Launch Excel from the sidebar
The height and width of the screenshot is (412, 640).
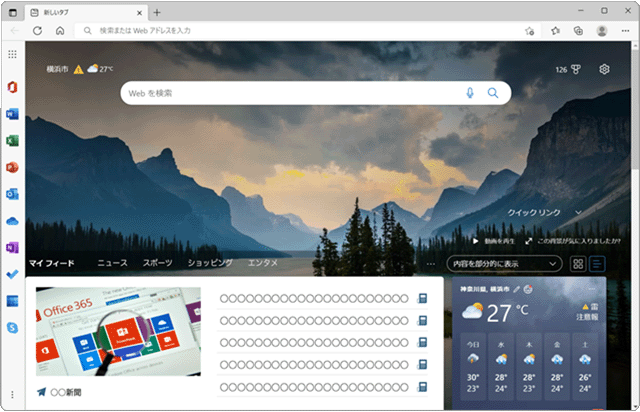coord(12,141)
